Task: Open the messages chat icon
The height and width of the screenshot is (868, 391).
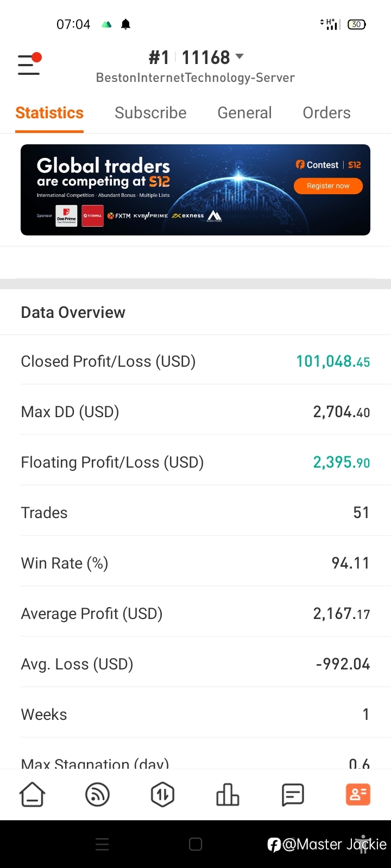Action: (293, 795)
